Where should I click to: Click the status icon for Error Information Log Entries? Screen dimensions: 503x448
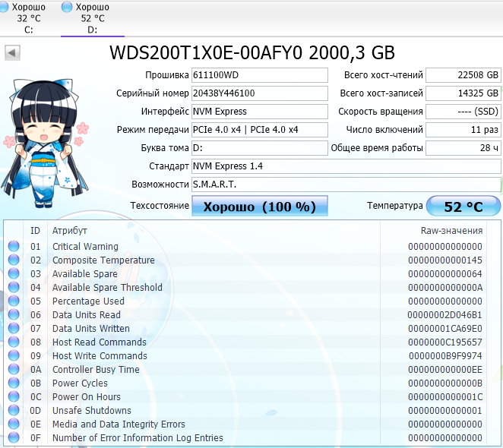[14, 437]
